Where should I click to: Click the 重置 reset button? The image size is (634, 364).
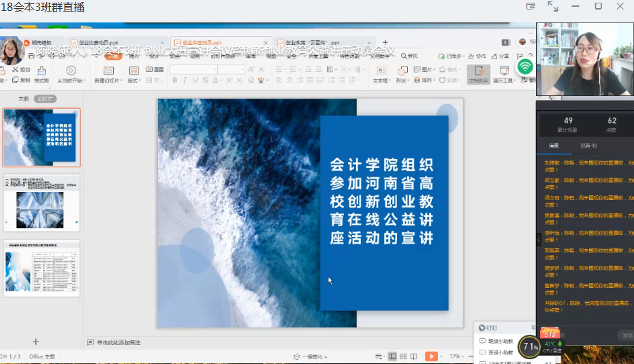pyautogui.click(x=155, y=69)
